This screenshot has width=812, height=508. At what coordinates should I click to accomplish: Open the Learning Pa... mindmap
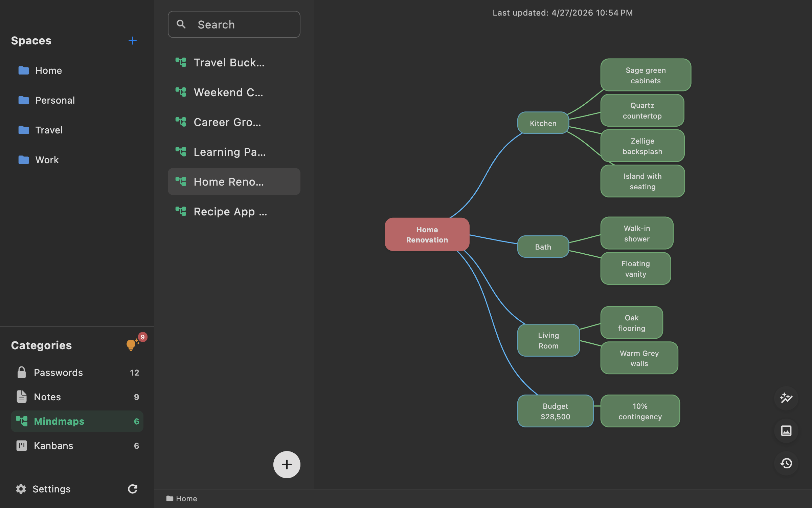tap(234, 152)
